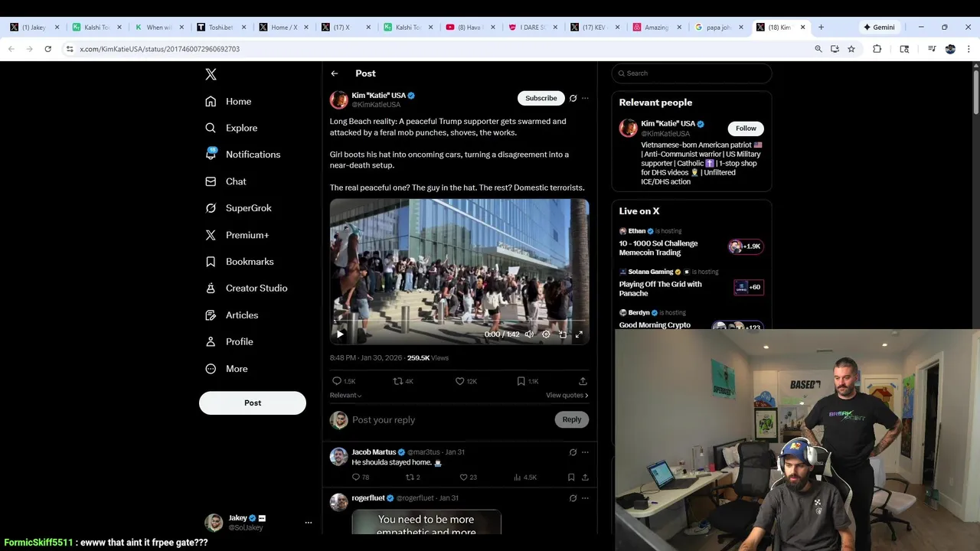This screenshot has height=551, width=980.
Task: Open video settings gear
Action: pos(546,334)
